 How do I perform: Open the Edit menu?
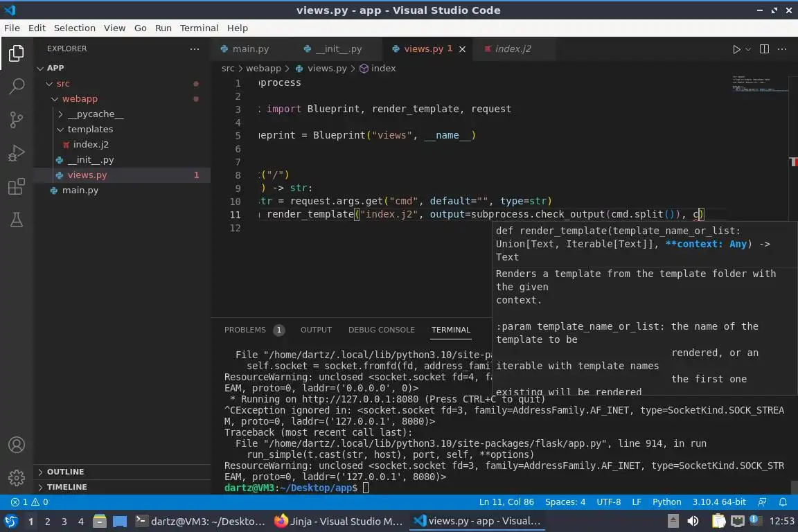pyautogui.click(x=37, y=28)
